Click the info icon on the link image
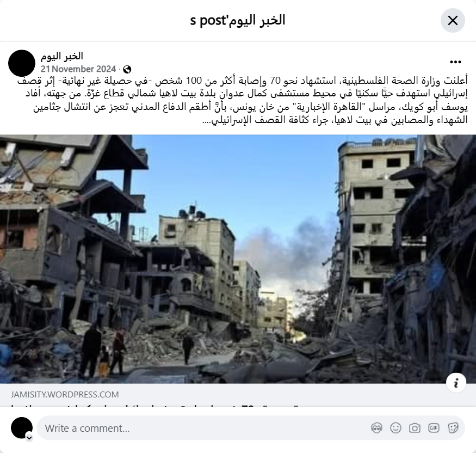 pos(456,383)
